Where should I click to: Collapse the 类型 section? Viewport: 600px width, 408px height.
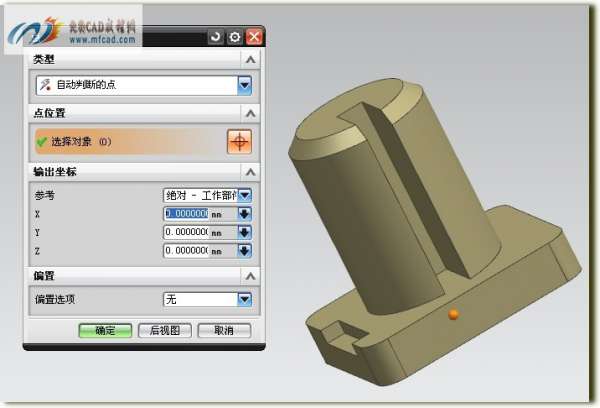tap(251, 60)
